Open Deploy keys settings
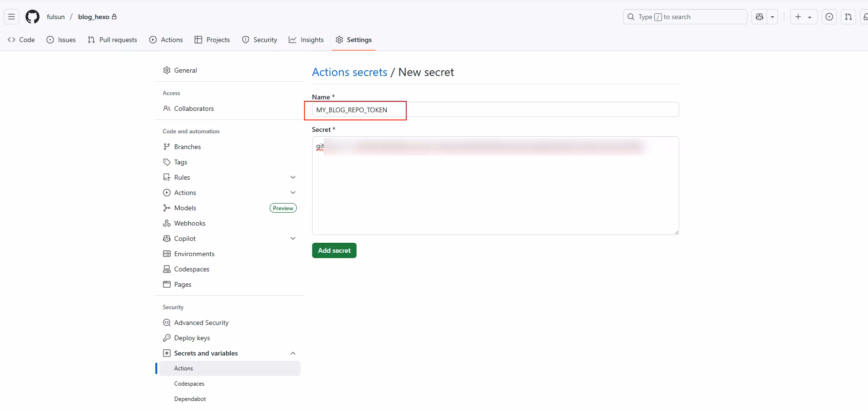Viewport: 868px width, 410px height. point(192,338)
